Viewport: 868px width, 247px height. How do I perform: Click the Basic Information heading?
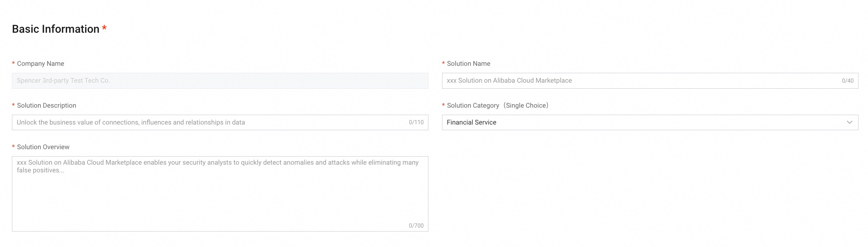pyautogui.click(x=56, y=29)
